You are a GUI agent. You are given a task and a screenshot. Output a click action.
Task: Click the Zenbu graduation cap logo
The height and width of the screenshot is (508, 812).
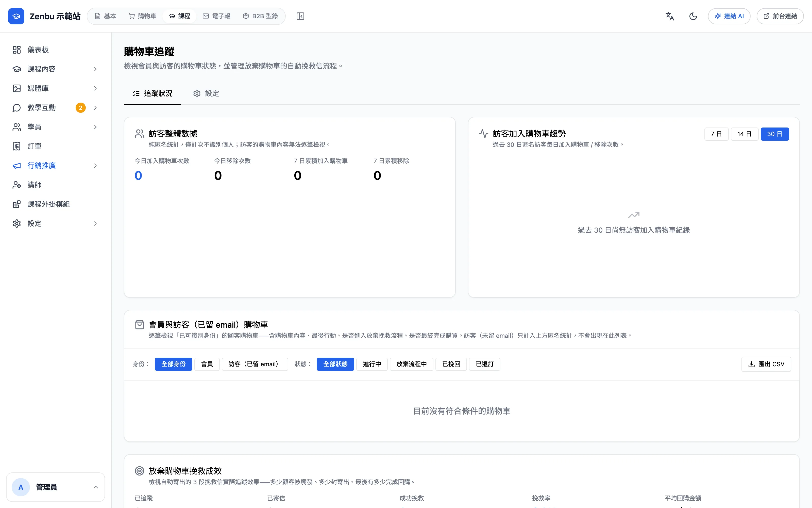(x=16, y=16)
